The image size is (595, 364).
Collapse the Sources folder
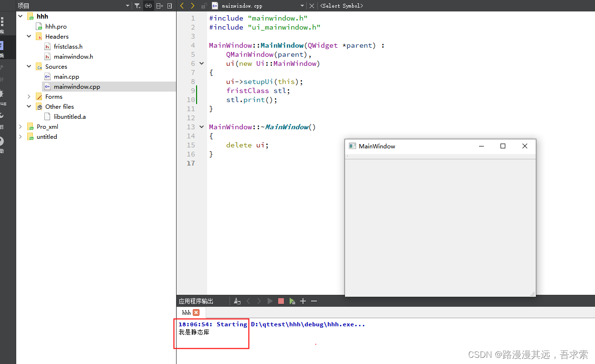[29, 66]
